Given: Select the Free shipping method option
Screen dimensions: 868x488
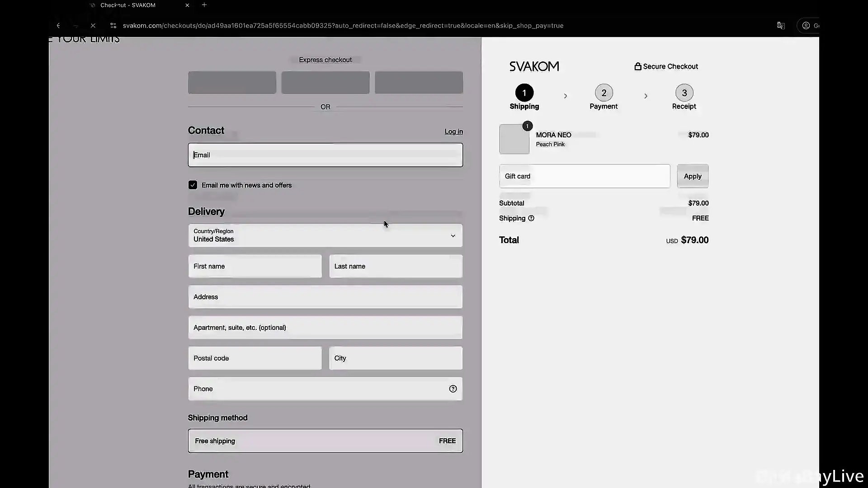Looking at the screenshot, I should [325, 441].
